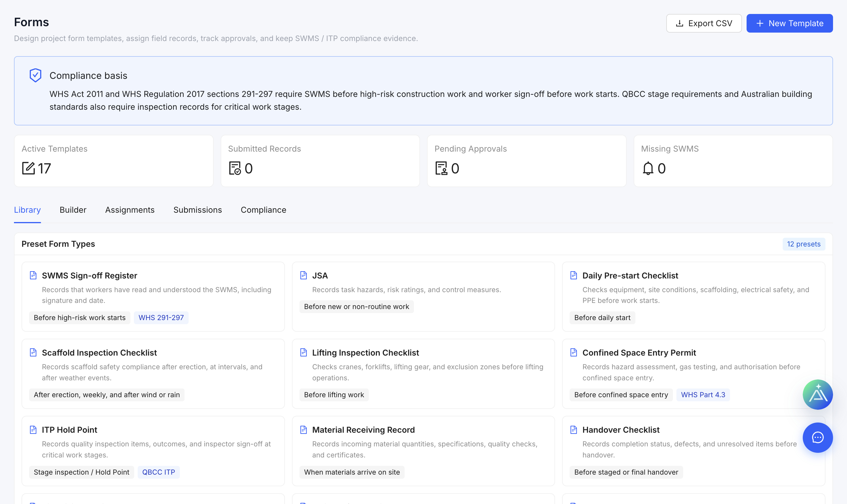This screenshot has width=847, height=504.
Task: Go to the Submissions tab
Action: click(x=198, y=210)
